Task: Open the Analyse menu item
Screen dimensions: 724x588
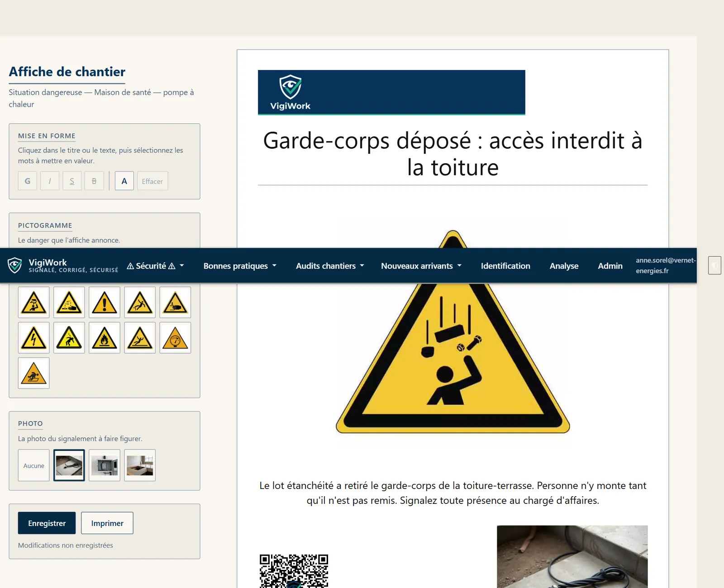Action: pos(564,266)
